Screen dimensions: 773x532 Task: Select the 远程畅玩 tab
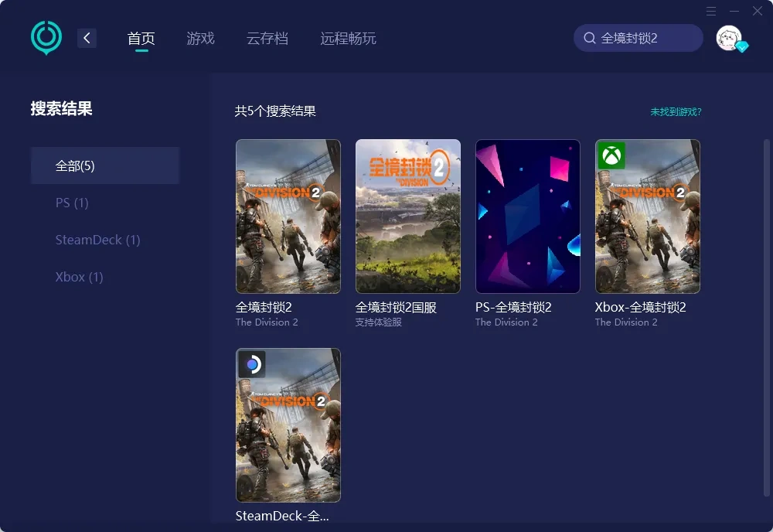(348, 38)
